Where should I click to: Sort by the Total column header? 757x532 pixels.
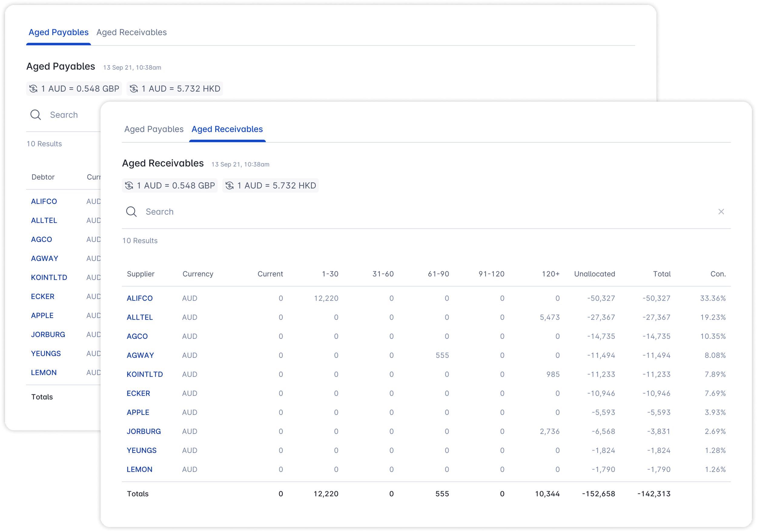[661, 274]
